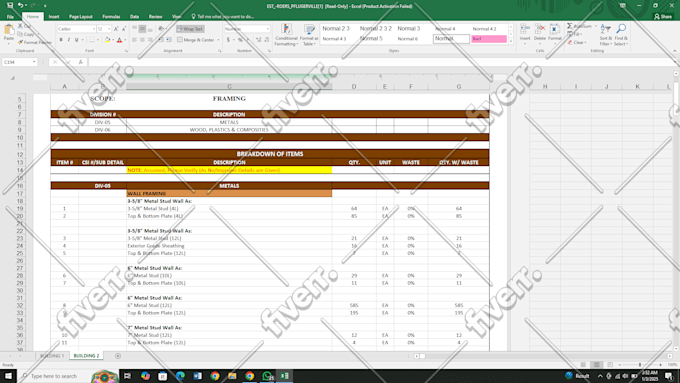This screenshot has height=383, width=680.
Task: Open Find & Select magnifier
Action: 621,35
